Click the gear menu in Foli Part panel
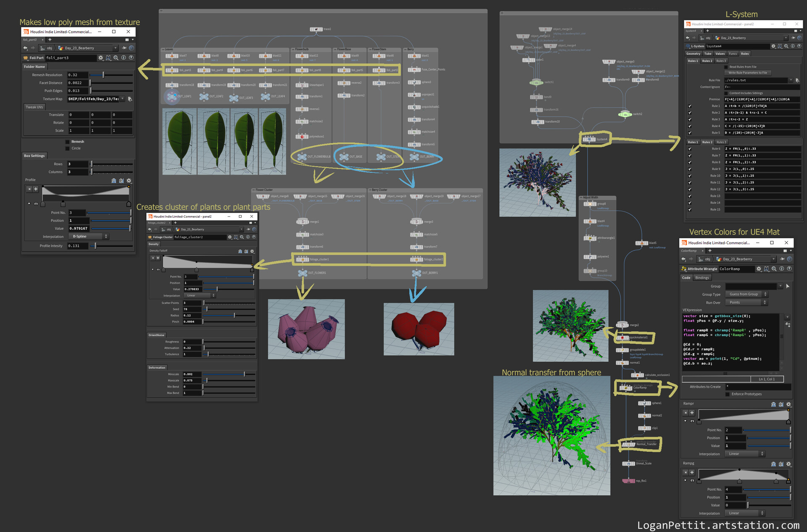The image size is (807, 532). click(x=100, y=58)
